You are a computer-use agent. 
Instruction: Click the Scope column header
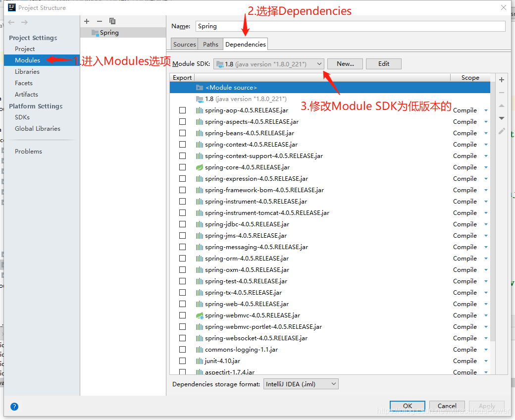470,77
